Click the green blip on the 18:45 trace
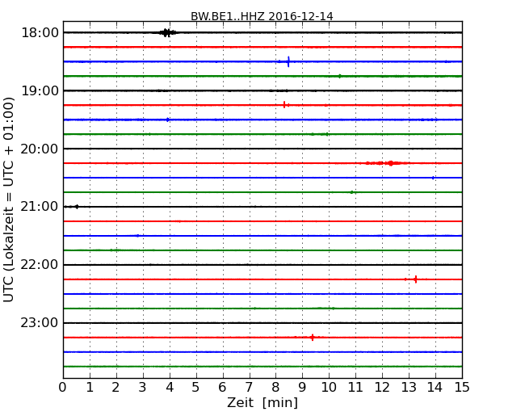The image size is (525, 420). pos(339,76)
